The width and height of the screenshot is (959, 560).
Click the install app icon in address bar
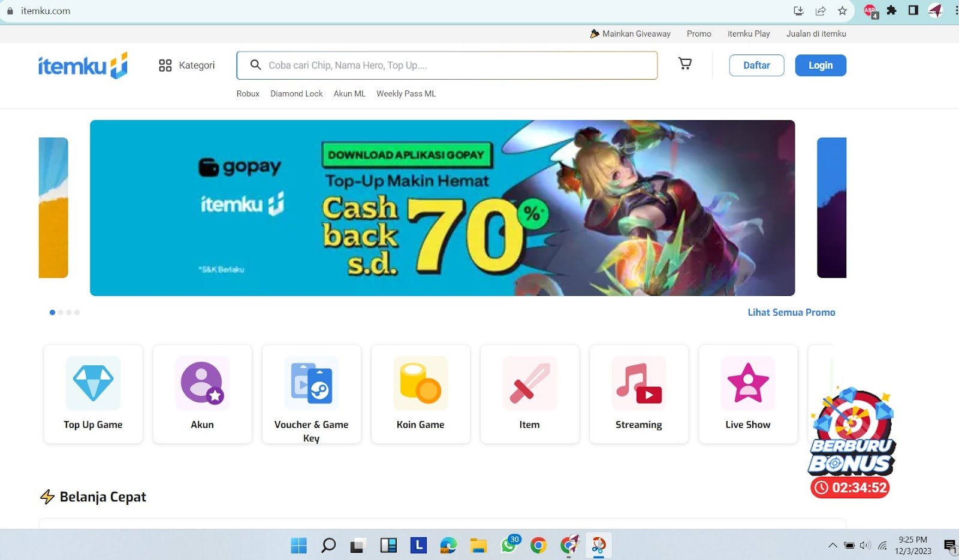click(798, 11)
